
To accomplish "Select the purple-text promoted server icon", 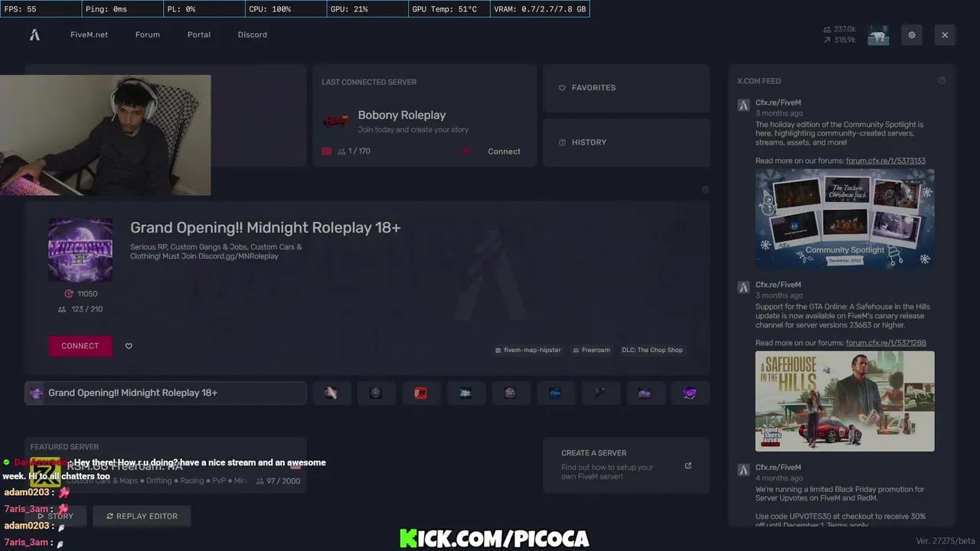I will coord(645,393).
